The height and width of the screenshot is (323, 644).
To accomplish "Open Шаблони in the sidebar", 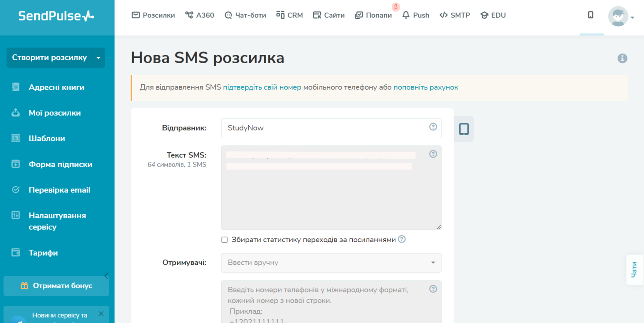I will (47, 138).
